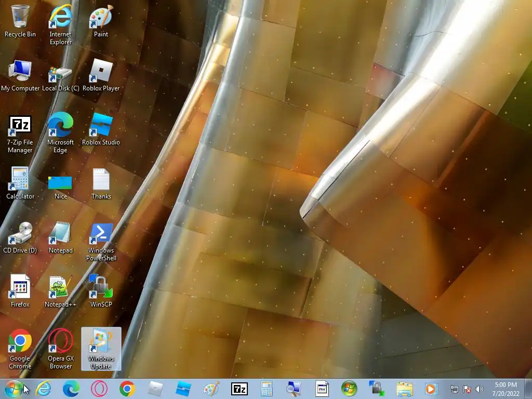Select the Calculator desktop shortcut

20,183
